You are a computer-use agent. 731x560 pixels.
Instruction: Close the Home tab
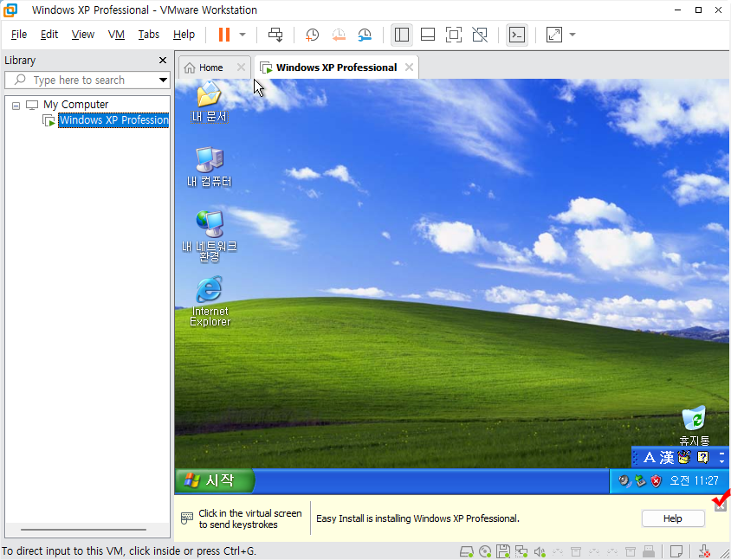click(241, 68)
